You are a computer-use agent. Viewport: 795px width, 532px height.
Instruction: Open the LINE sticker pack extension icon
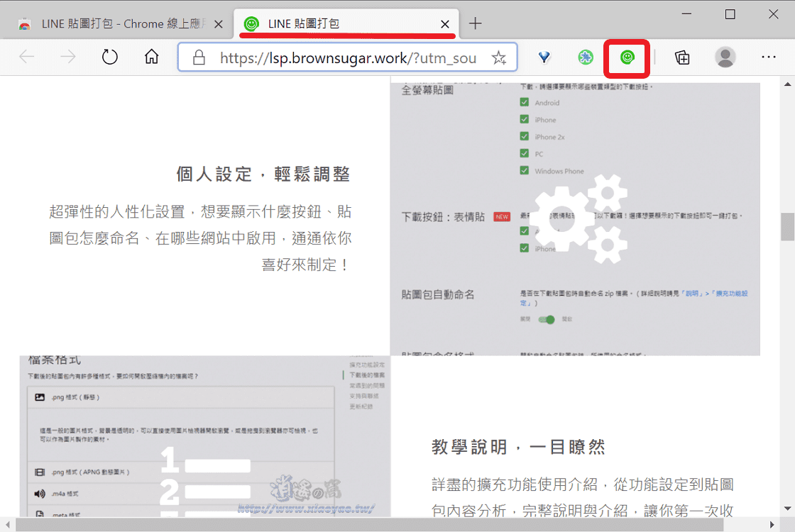click(x=627, y=57)
